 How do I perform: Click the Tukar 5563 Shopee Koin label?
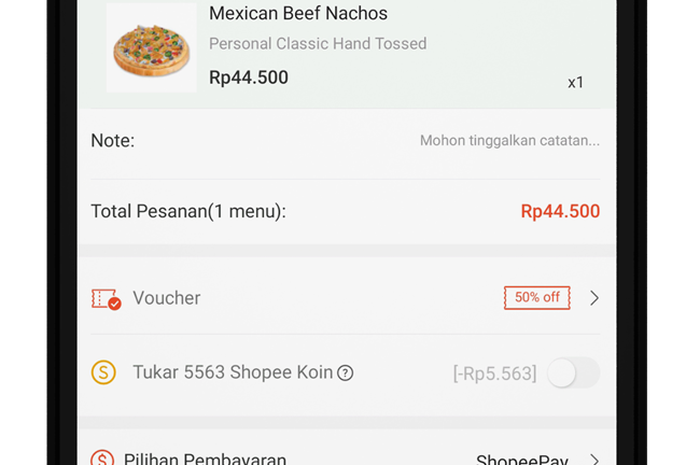233,372
